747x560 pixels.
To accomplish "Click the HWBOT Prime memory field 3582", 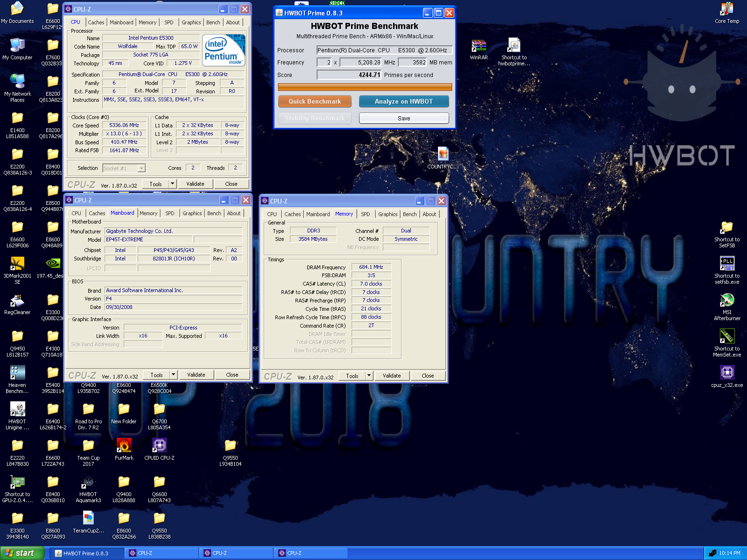I will point(413,62).
